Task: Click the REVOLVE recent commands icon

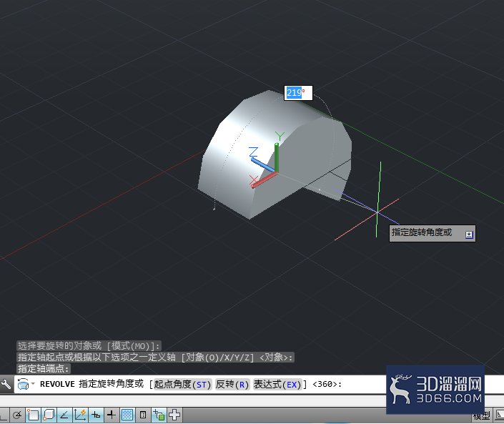Action: click(24, 384)
